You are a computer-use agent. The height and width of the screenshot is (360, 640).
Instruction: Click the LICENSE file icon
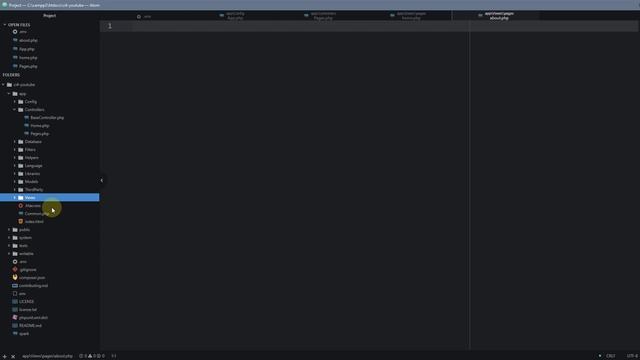[15, 302]
